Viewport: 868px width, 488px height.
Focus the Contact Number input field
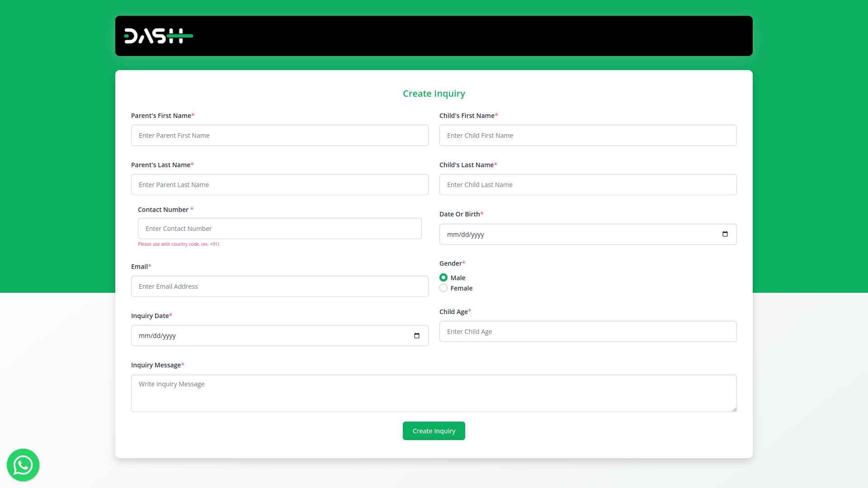(x=279, y=229)
